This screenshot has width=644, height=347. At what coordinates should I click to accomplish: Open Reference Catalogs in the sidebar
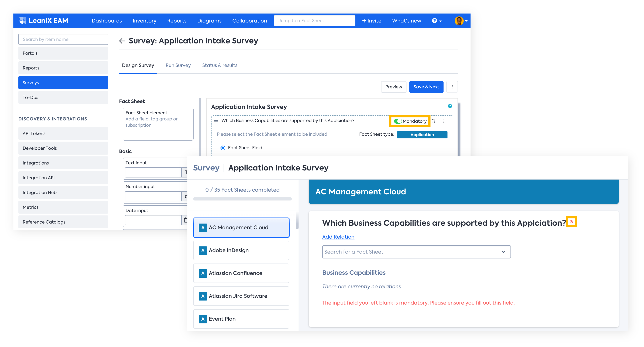pyautogui.click(x=63, y=222)
